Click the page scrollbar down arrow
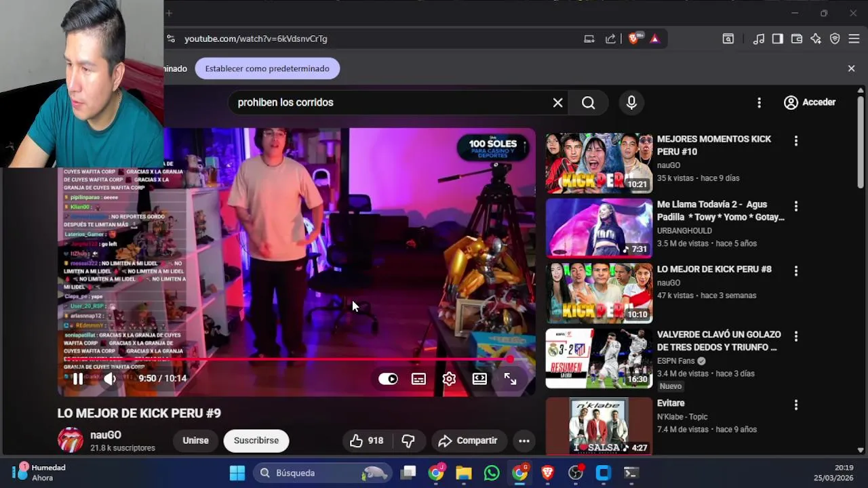868x488 pixels. point(861,449)
